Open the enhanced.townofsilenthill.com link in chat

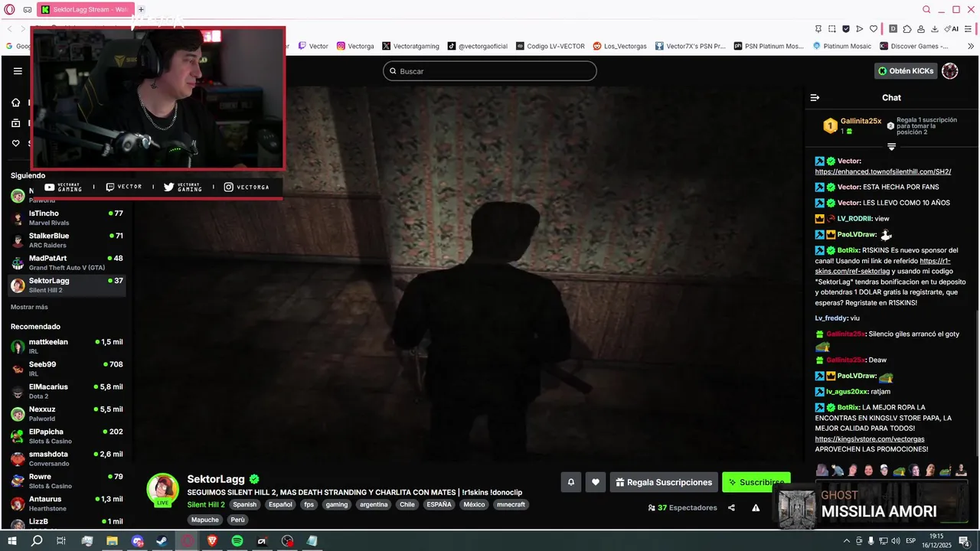(883, 171)
